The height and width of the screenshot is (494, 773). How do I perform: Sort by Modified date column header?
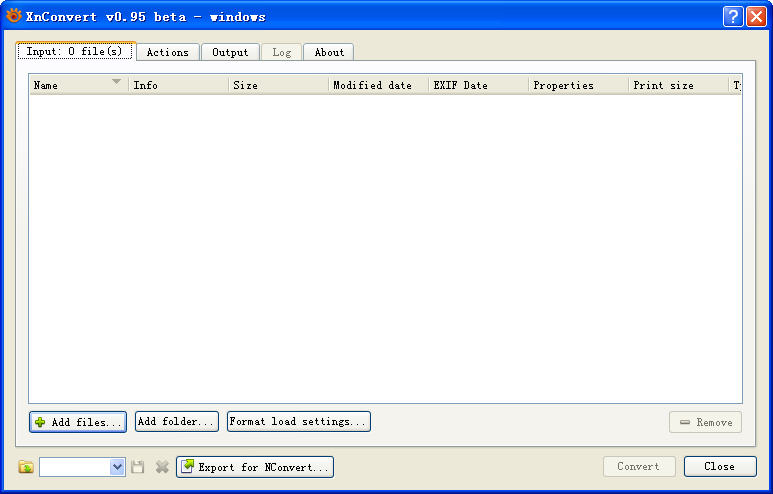coord(379,85)
